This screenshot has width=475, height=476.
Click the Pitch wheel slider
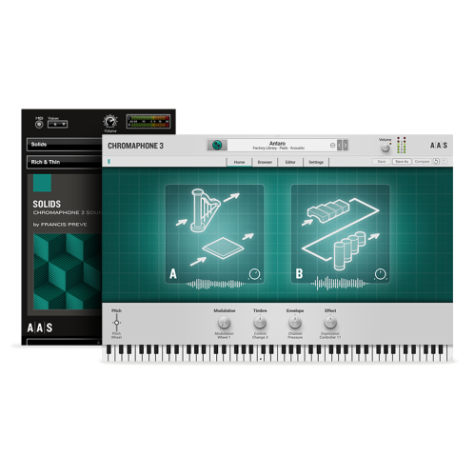click(116, 323)
